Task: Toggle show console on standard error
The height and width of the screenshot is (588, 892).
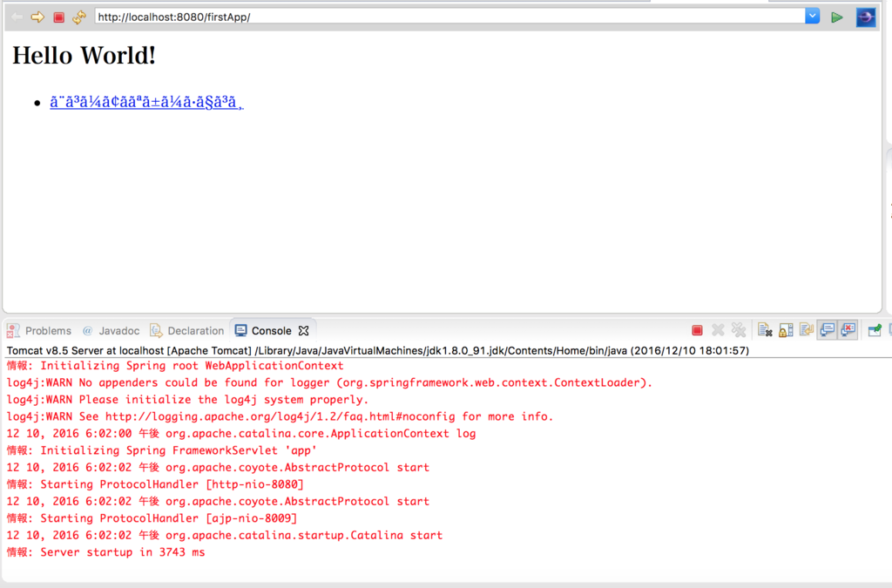Action: point(848,330)
